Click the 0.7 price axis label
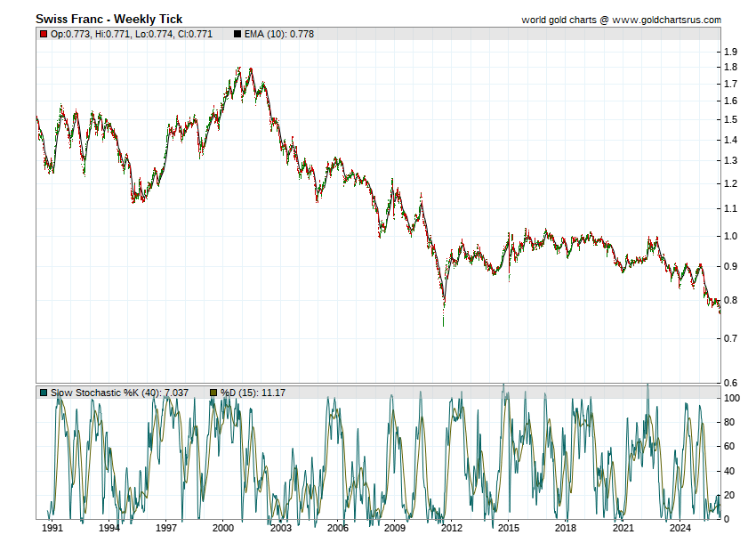756x551 pixels. point(730,339)
